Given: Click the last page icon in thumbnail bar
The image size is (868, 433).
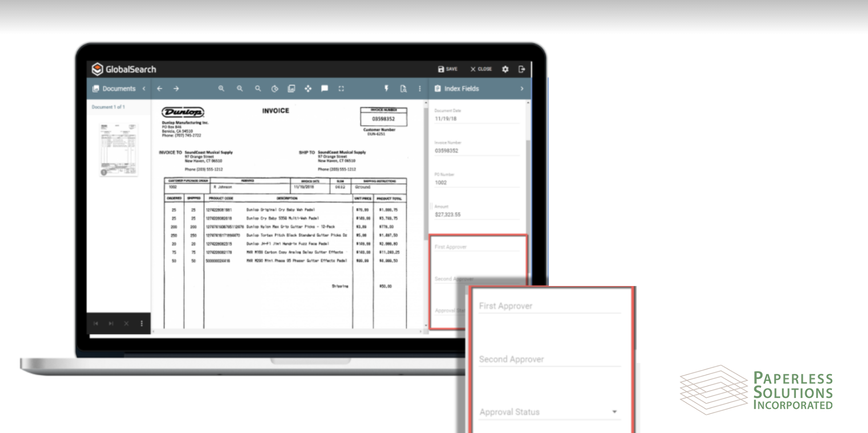Looking at the screenshot, I should (111, 324).
